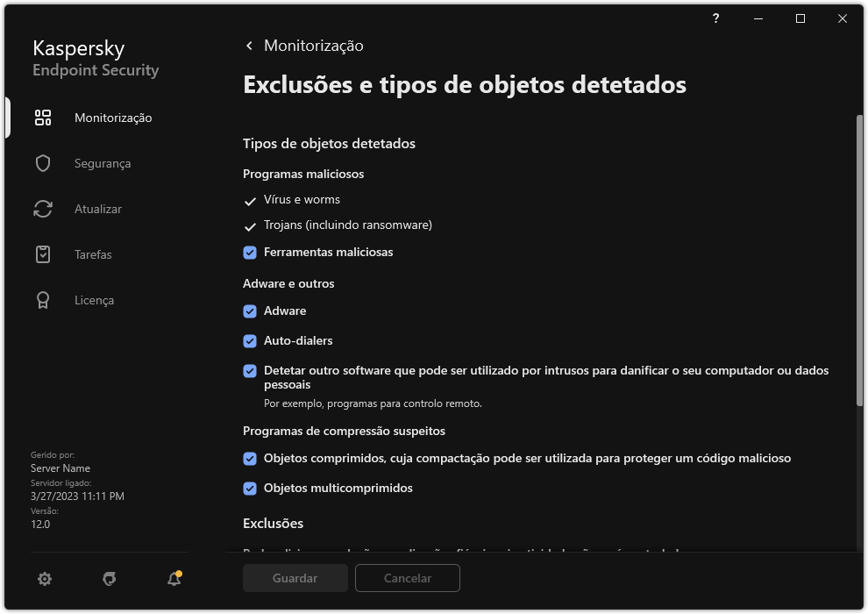Disable detection of software usable by intruders

pyautogui.click(x=251, y=370)
